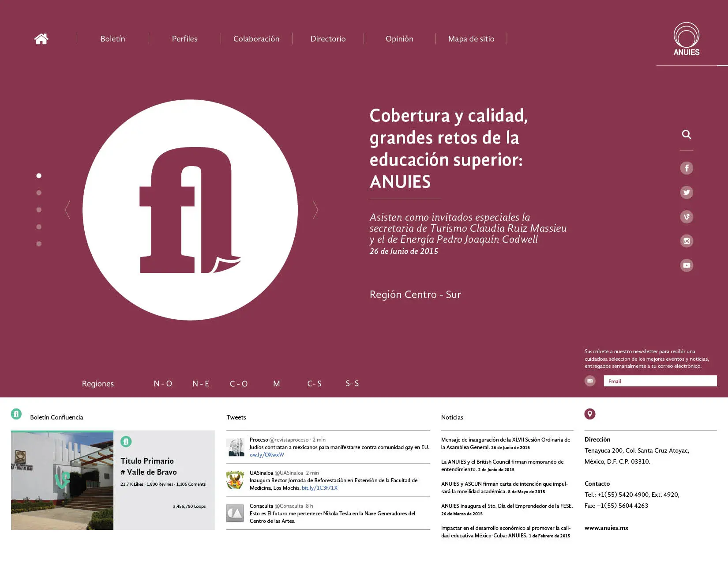
Task: Open the Vine social icon
Action: coord(687,217)
